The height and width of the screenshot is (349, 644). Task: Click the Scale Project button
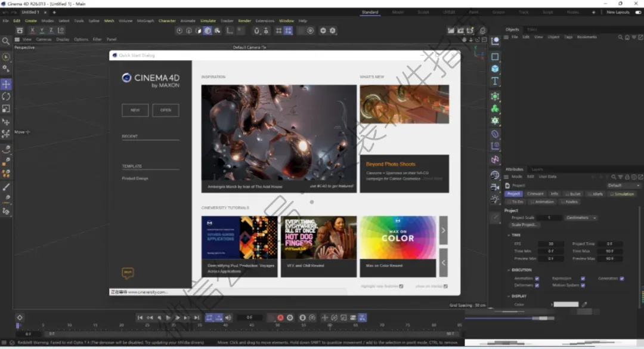tap(524, 225)
